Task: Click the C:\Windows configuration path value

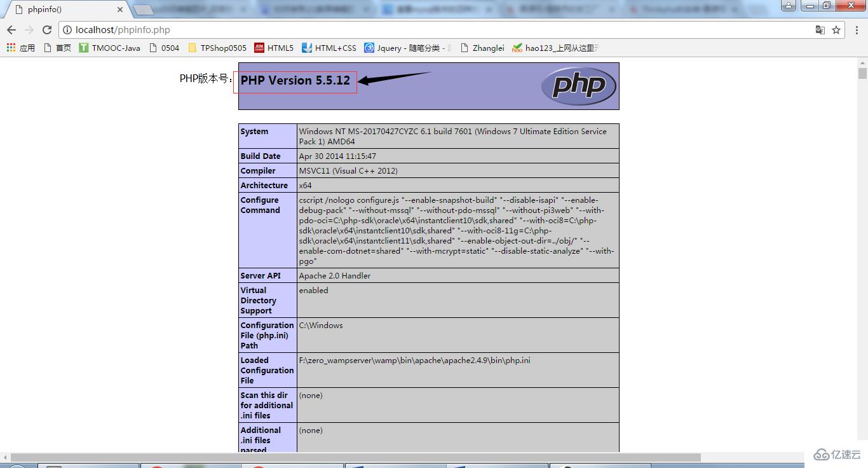Action: [x=321, y=326]
